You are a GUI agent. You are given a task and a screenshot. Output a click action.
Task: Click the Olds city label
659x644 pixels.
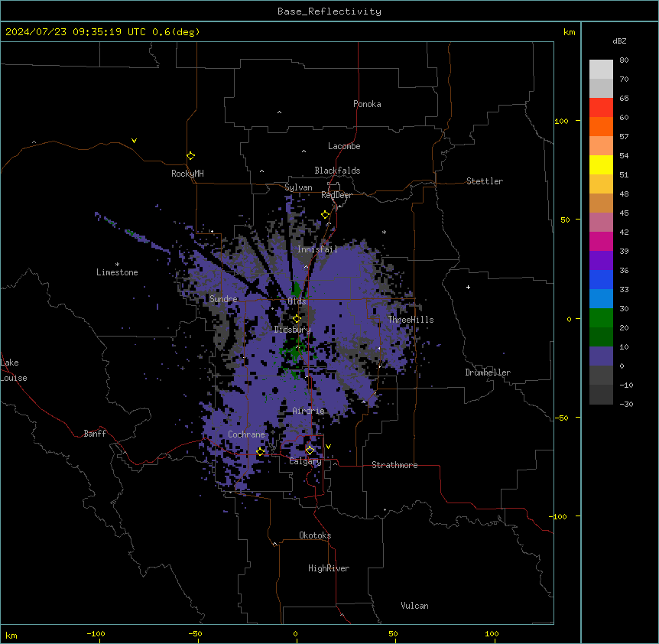pos(297,301)
